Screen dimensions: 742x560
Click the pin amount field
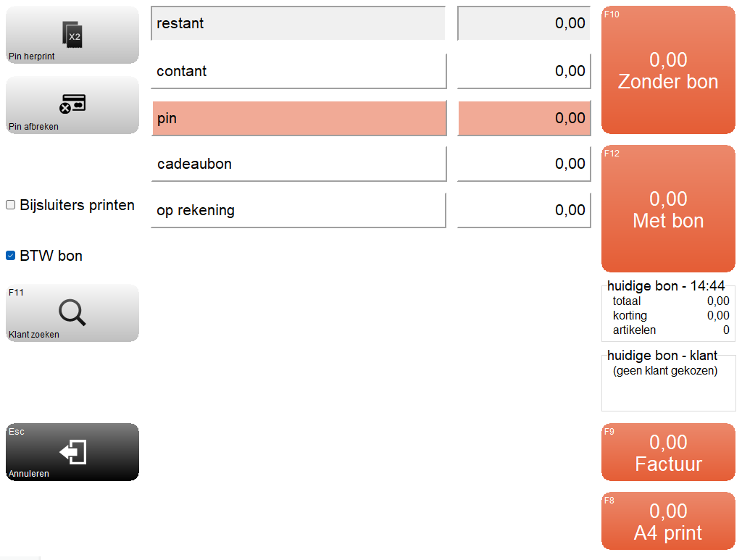pyautogui.click(x=524, y=118)
